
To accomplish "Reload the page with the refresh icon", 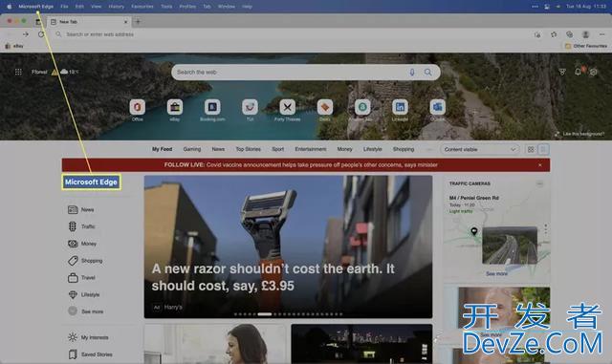I will point(41,34).
